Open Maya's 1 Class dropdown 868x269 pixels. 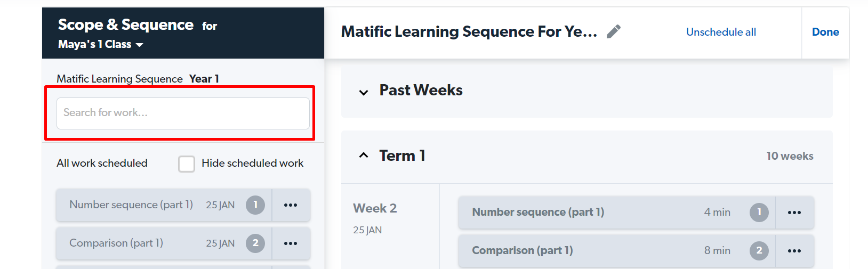click(100, 45)
